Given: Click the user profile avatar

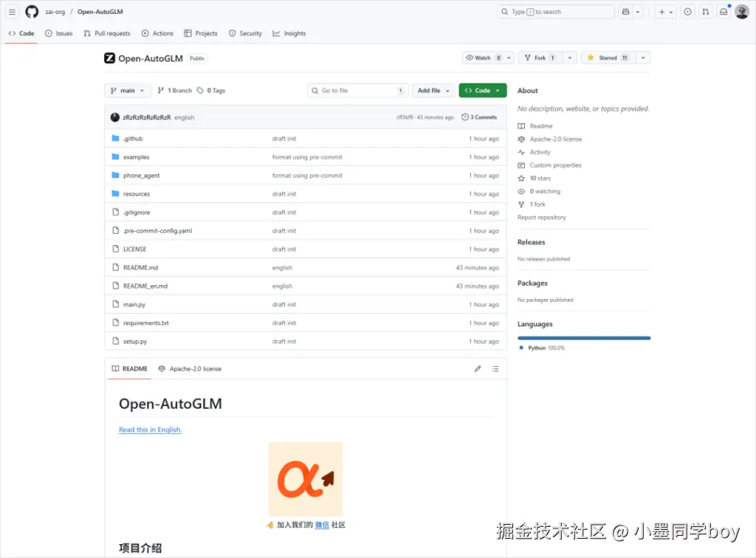Looking at the screenshot, I should [742, 12].
